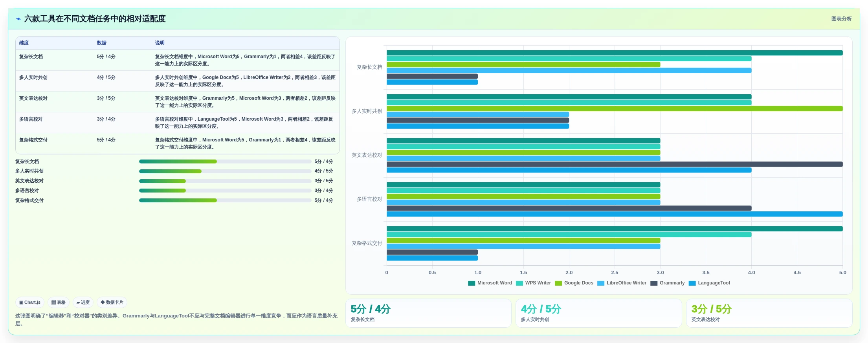Click the 数据卡片 tag chip
This screenshot has width=868, height=343.
pyautogui.click(x=112, y=303)
